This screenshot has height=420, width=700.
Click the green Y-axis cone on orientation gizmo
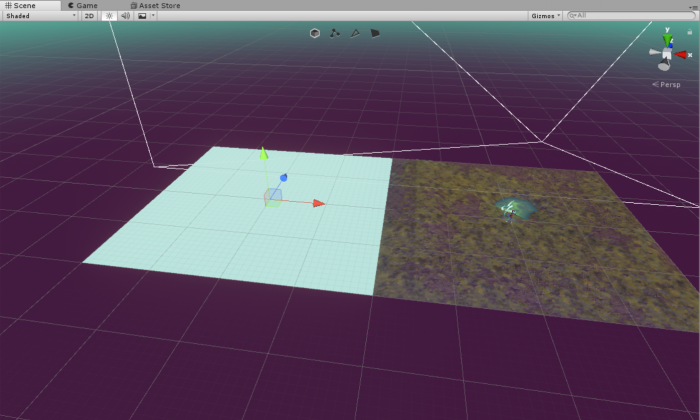[667, 41]
